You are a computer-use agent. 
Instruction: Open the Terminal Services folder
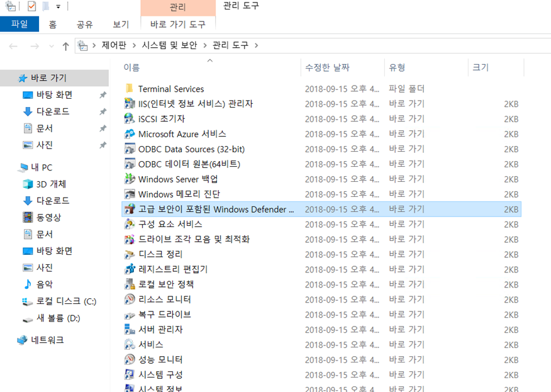170,89
